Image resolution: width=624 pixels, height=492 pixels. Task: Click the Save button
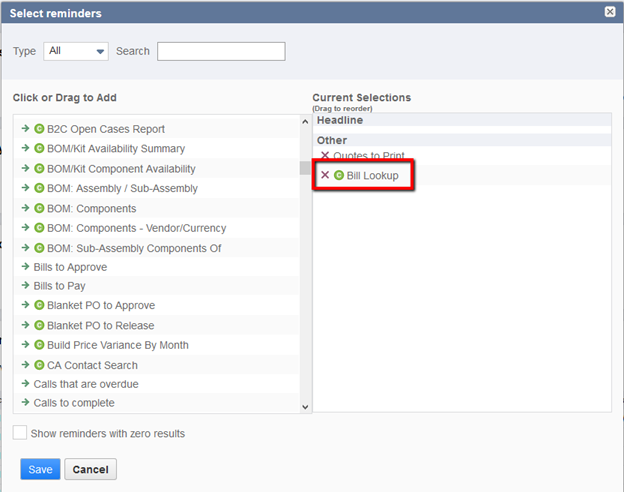coord(40,469)
